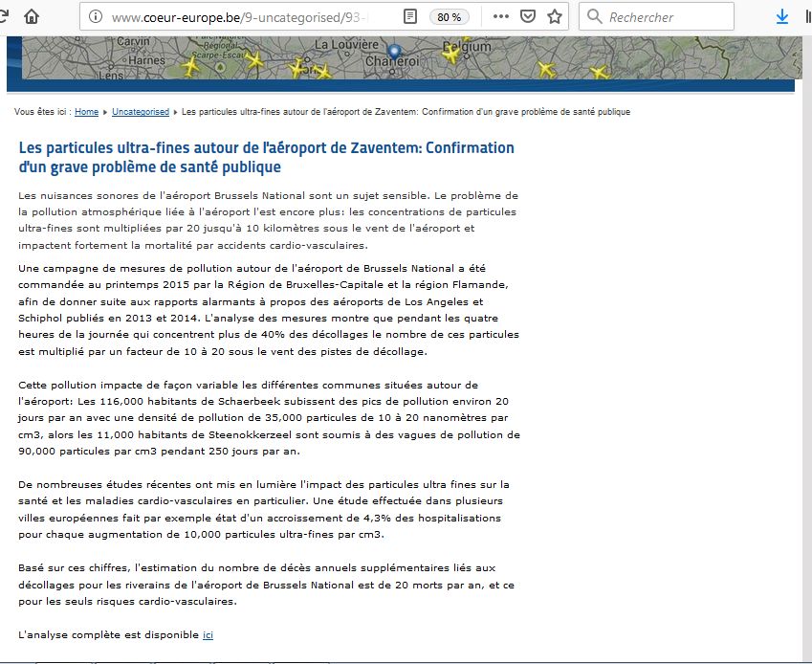Focus the Rechercher search field
Screen dimensions: 812x664
click(656, 16)
